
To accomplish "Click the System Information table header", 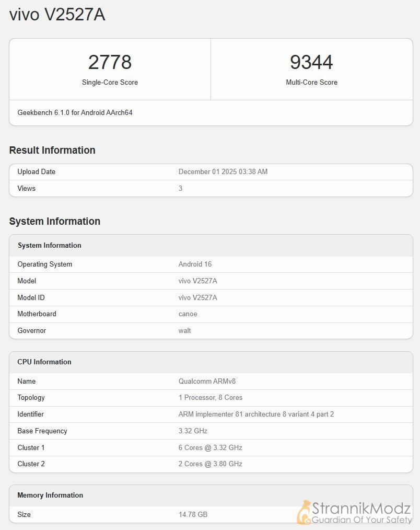I will 50,245.
